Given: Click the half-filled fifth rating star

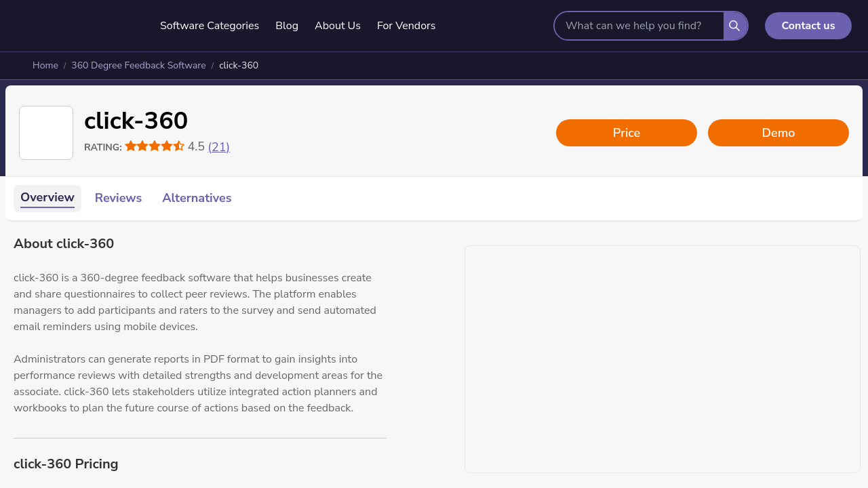Looking at the screenshot, I should pos(179,146).
